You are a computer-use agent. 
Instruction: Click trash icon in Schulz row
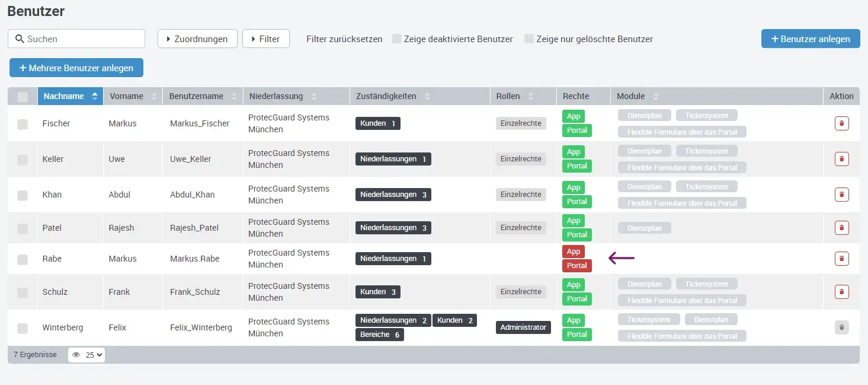click(x=841, y=292)
